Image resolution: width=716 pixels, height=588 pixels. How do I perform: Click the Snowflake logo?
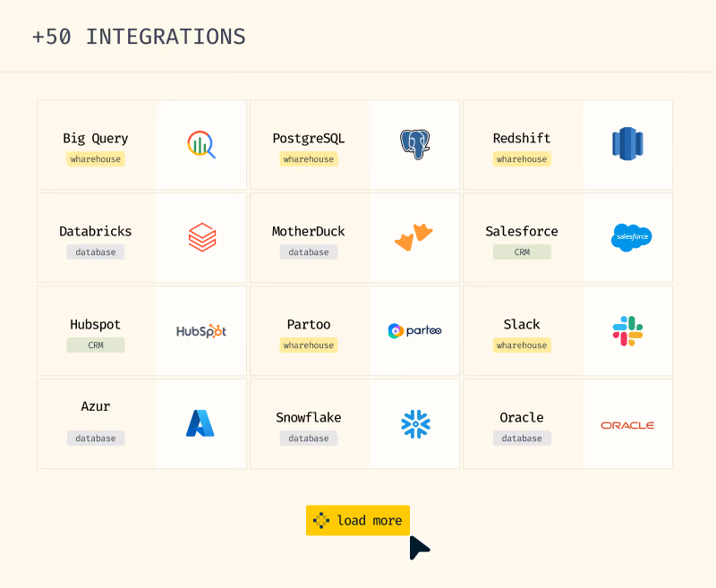(x=415, y=424)
